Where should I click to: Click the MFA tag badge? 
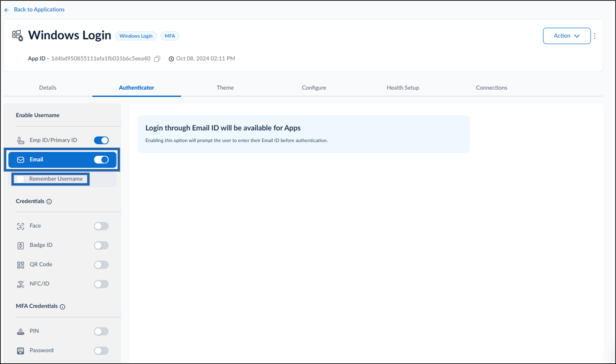click(170, 36)
